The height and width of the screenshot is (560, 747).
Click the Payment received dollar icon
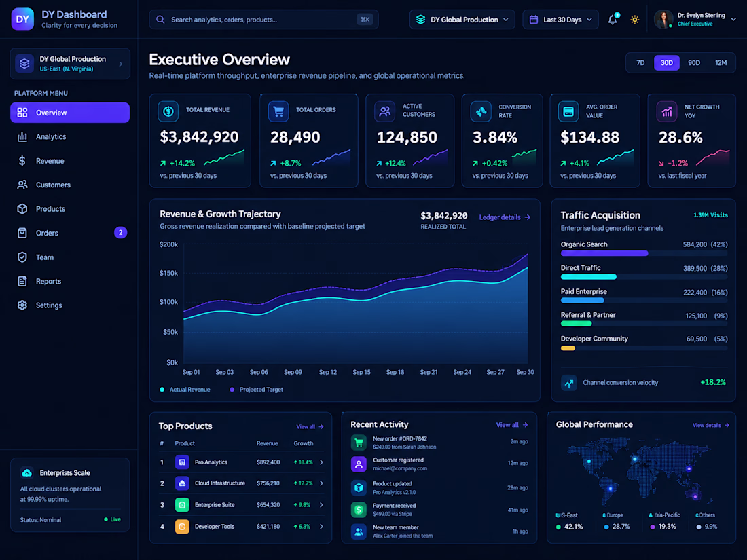[359, 510]
